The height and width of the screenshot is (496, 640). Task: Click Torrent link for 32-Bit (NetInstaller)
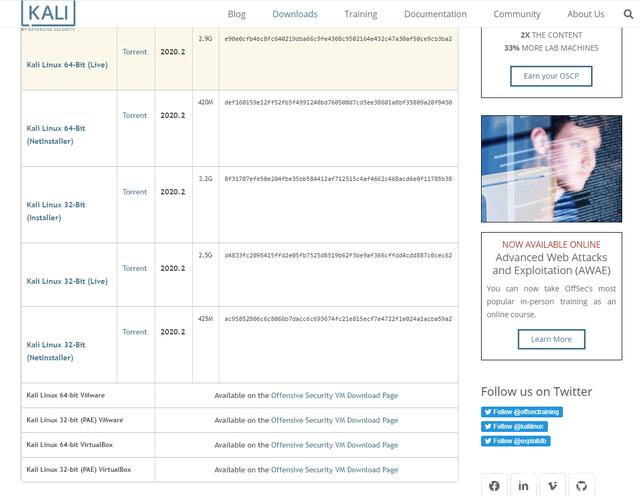[134, 332]
